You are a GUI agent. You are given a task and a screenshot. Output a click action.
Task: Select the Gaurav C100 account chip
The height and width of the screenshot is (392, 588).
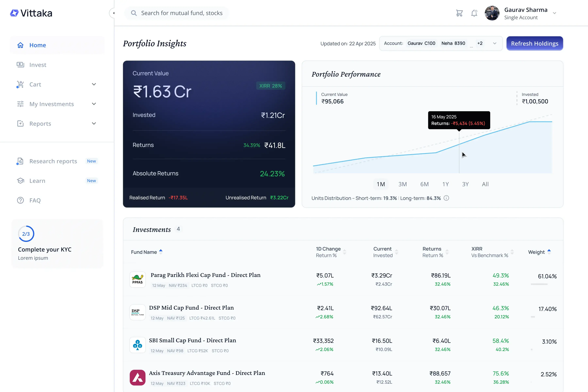click(x=421, y=43)
